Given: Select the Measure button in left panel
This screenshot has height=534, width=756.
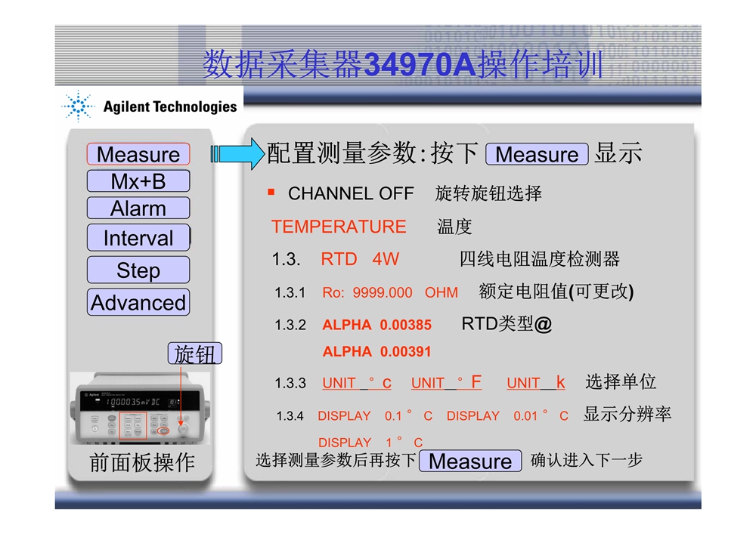Looking at the screenshot, I should click(x=138, y=154).
